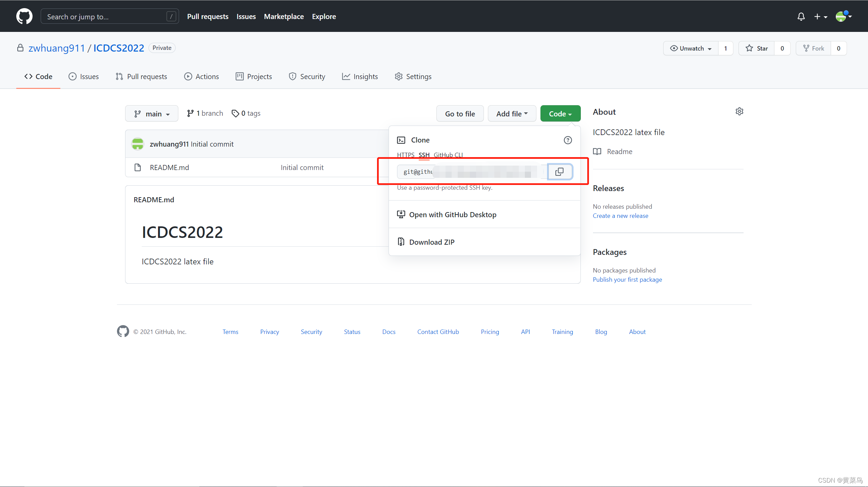Image resolution: width=868 pixels, height=487 pixels.
Task: Open the Terms footer link
Action: tap(231, 332)
